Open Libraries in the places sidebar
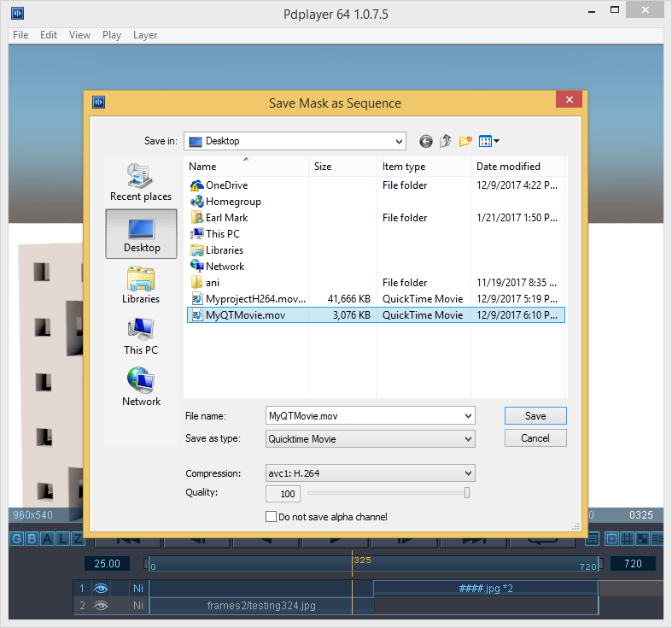This screenshot has height=628, width=672. point(141,285)
